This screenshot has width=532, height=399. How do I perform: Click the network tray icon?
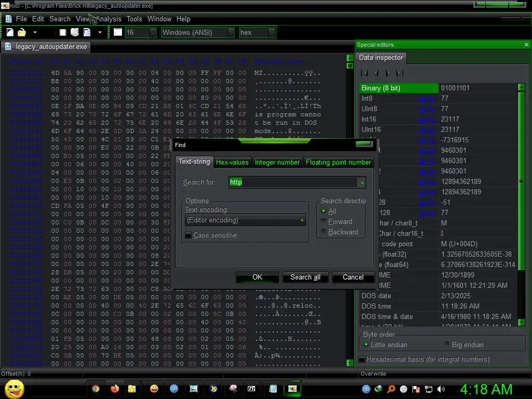tap(429, 389)
